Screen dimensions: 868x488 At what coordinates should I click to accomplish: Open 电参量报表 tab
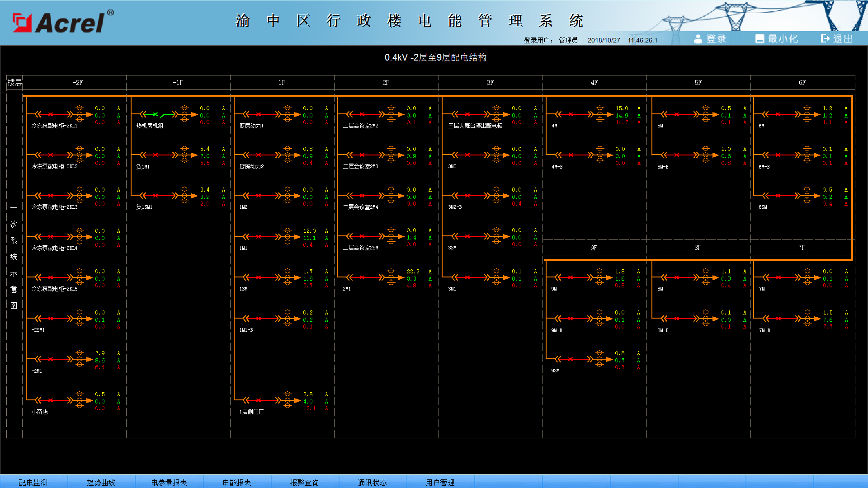pyautogui.click(x=169, y=482)
